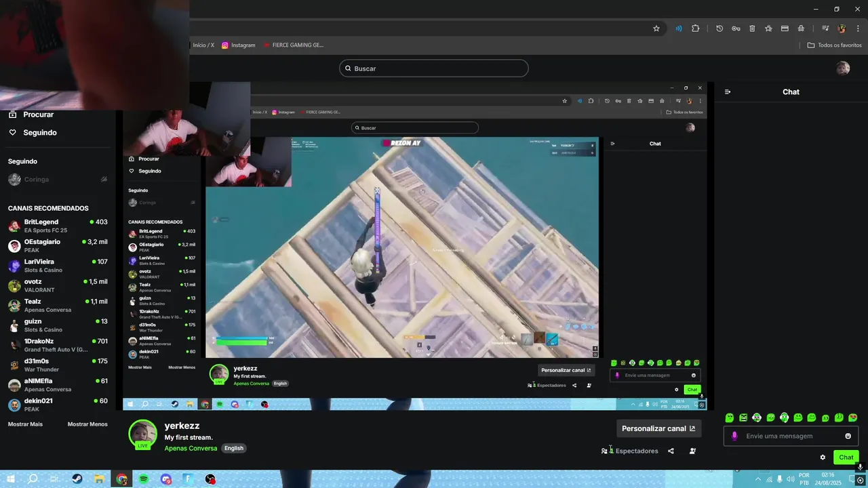Open the OEstagiario recommended channel

tap(58, 245)
